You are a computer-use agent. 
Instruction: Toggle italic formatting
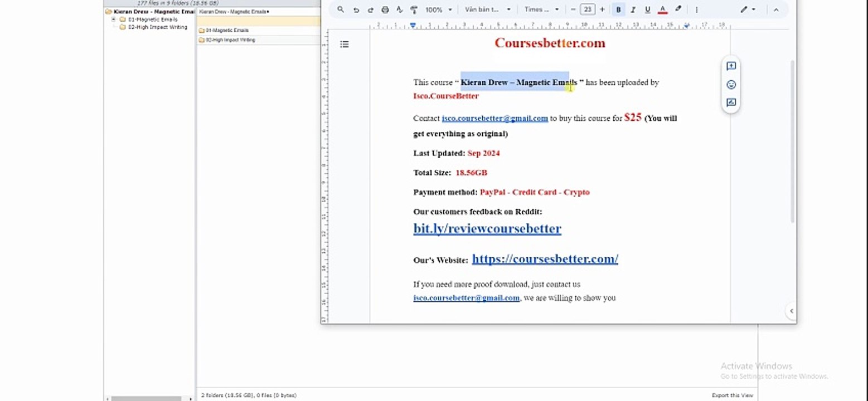pyautogui.click(x=633, y=9)
